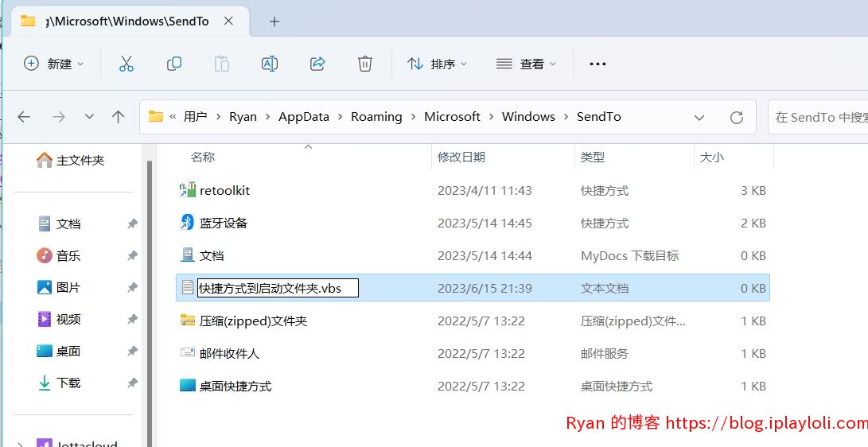Click the Cut scissors icon
868x447 pixels.
(x=127, y=64)
